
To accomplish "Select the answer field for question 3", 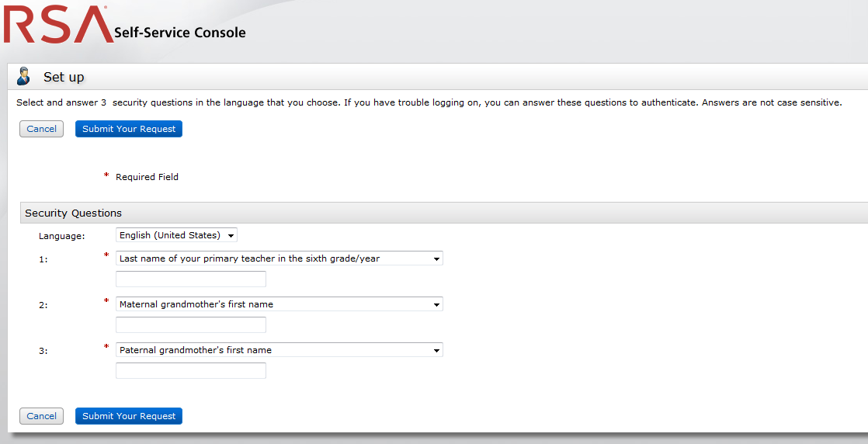I will [191, 371].
